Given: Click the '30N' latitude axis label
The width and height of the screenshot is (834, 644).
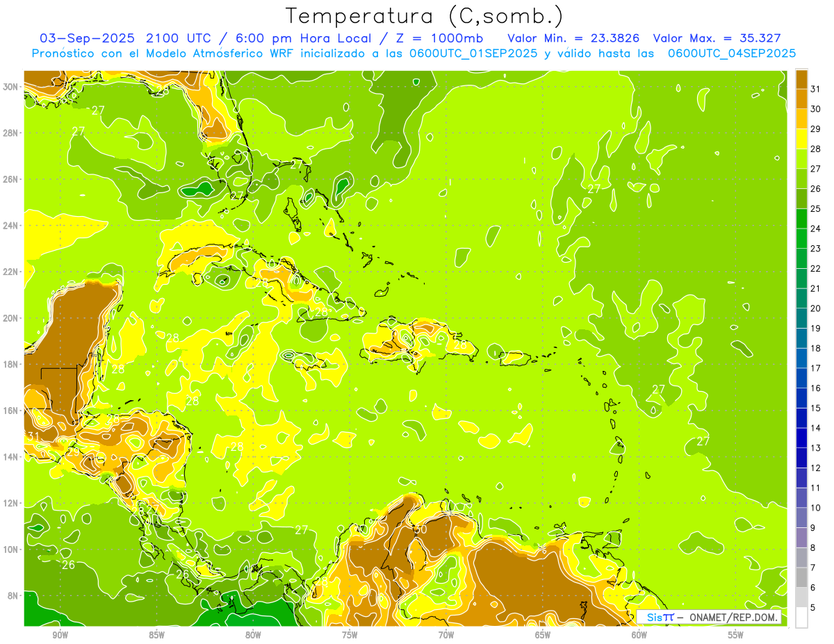Looking at the screenshot, I should tap(11, 86).
